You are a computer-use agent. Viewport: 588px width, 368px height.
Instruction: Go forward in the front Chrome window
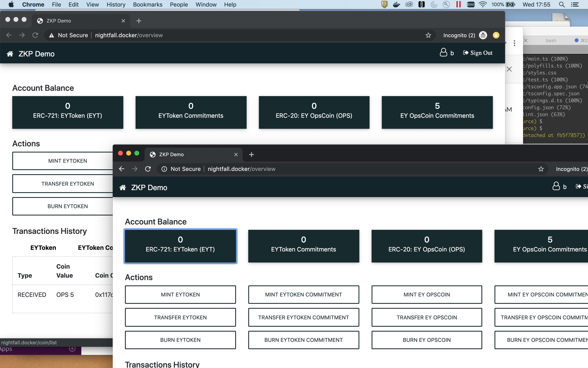(135, 169)
